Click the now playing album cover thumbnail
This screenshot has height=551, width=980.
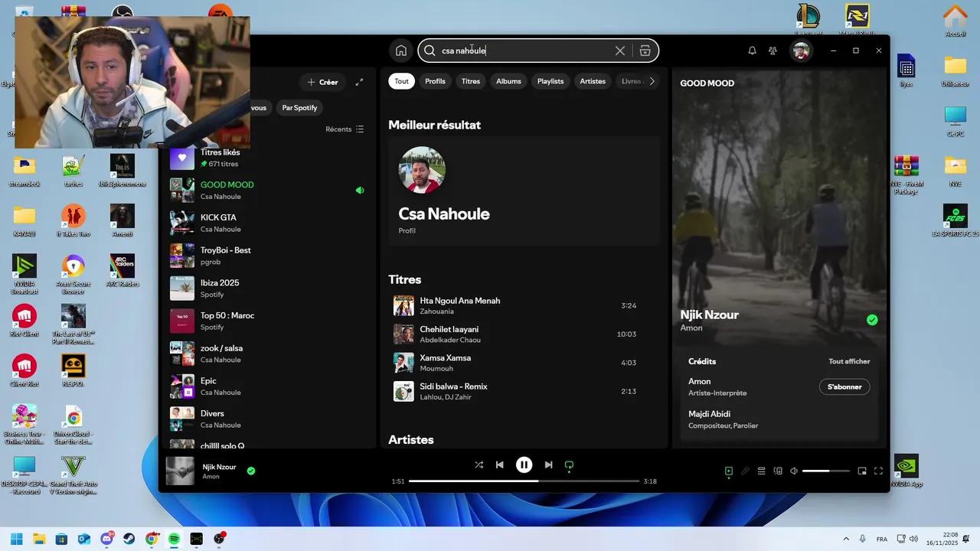pyautogui.click(x=180, y=471)
